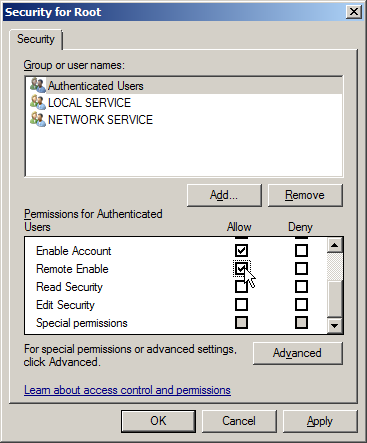Check Deny for Enable Account
Viewport: 367px width, 443px height.
point(301,250)
